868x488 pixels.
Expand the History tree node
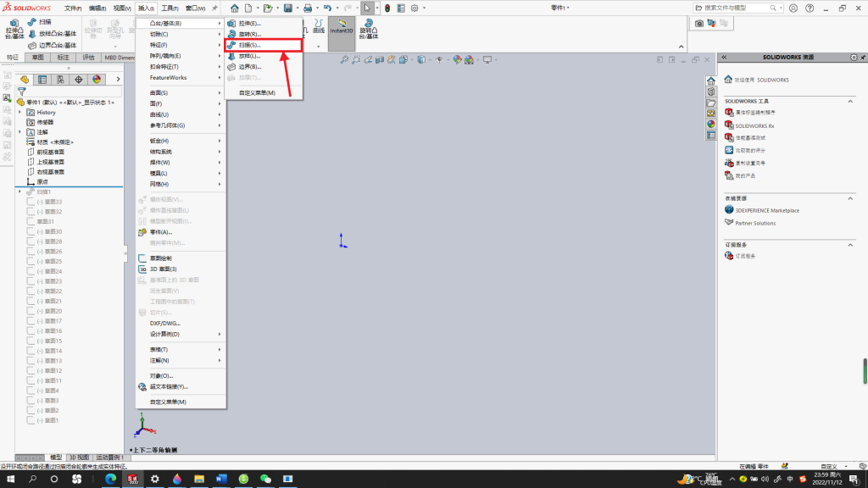(x=20, y=113)
